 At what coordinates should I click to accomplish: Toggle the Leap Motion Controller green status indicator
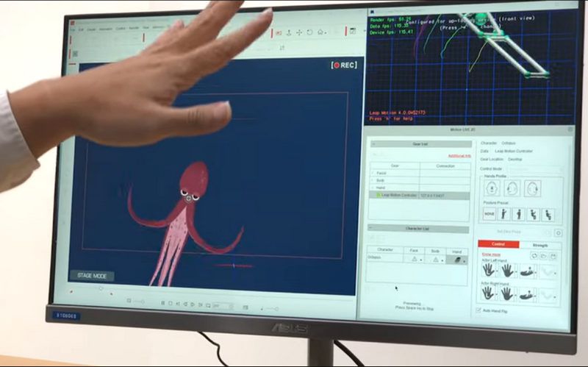(379, 195)
